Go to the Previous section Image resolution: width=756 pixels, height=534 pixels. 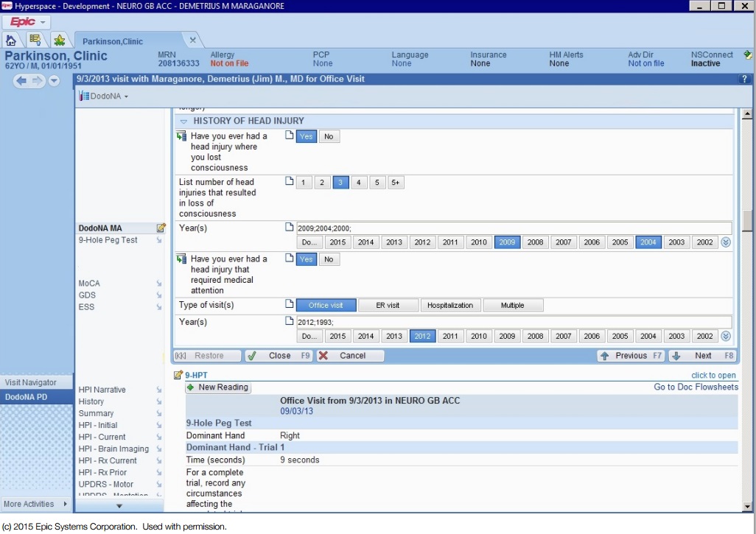631,356
